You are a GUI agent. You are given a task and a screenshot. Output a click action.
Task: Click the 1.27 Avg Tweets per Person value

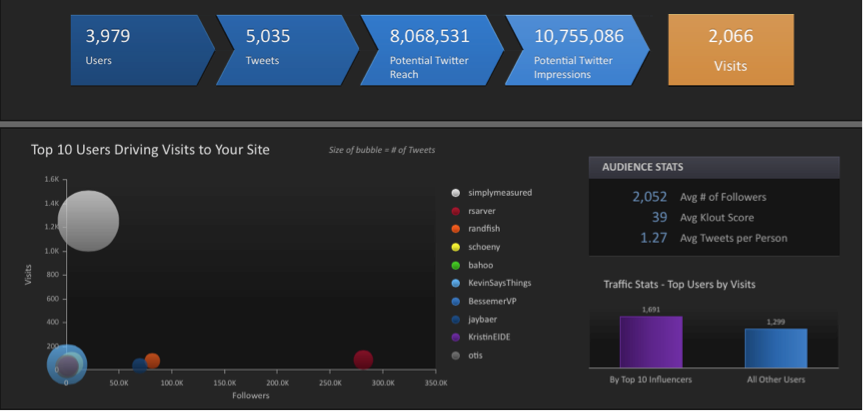click(x=654, y=238)
